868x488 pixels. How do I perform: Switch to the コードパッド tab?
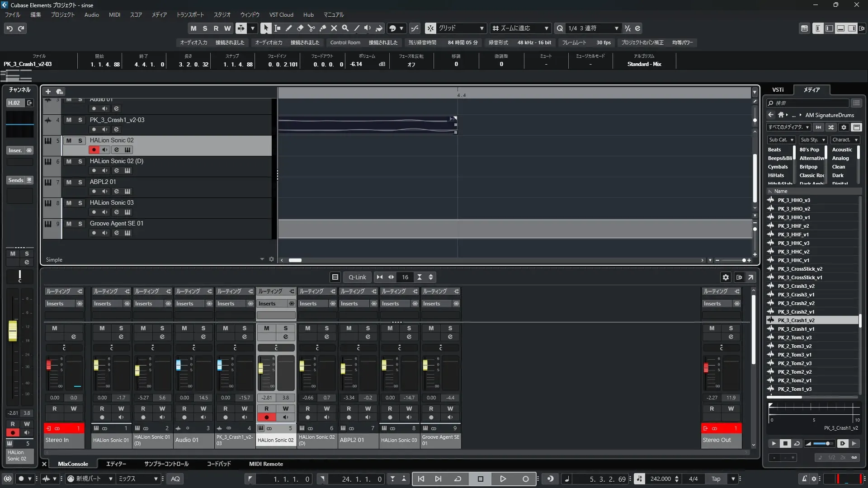[x=218, y=464]
